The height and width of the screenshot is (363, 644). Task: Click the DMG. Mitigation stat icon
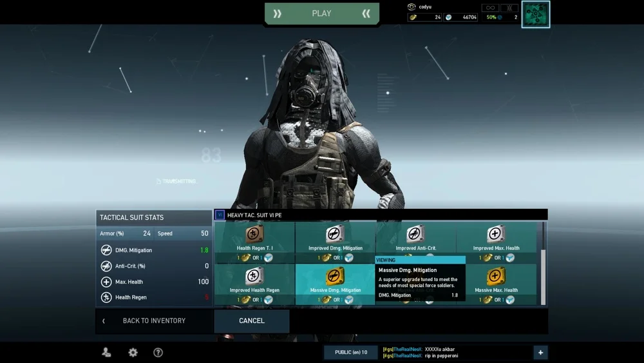tap(106, 250)
